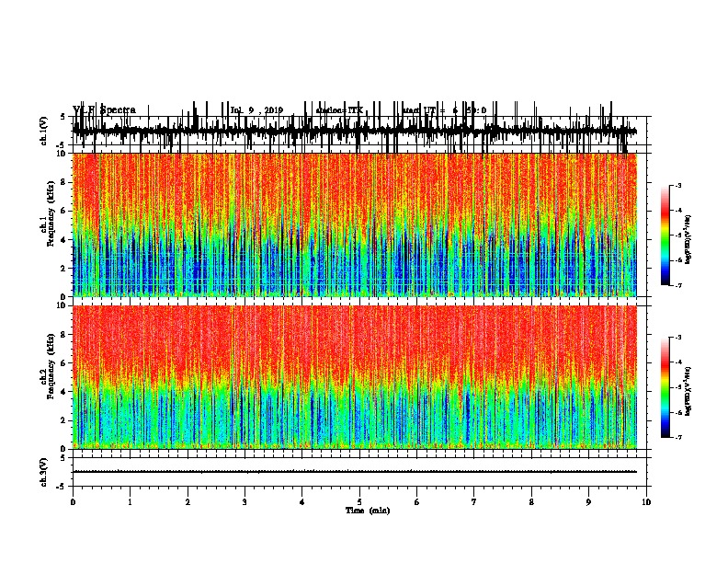Click time axis tick label '4'
This screenshot has height=563, width=728.
[x=302, y=502]
